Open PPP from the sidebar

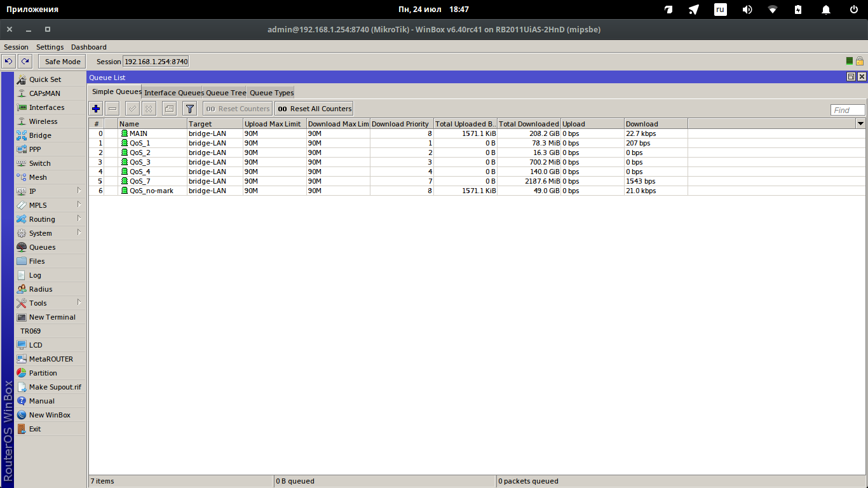coord(50,149)
